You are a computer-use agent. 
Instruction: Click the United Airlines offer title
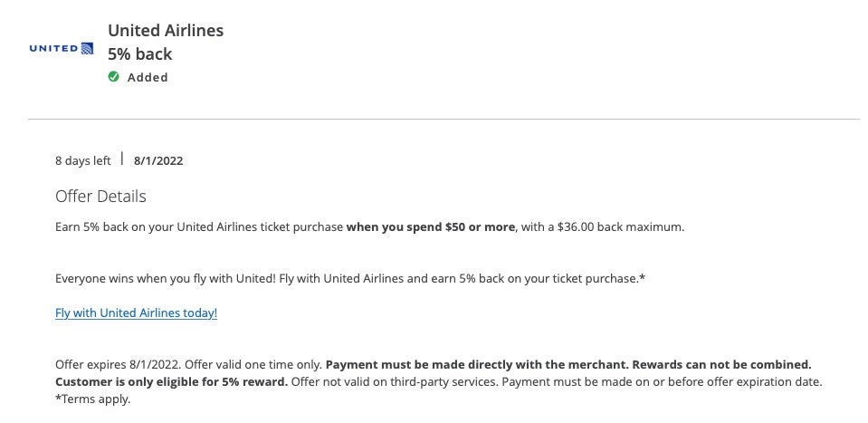click(166, 31)
